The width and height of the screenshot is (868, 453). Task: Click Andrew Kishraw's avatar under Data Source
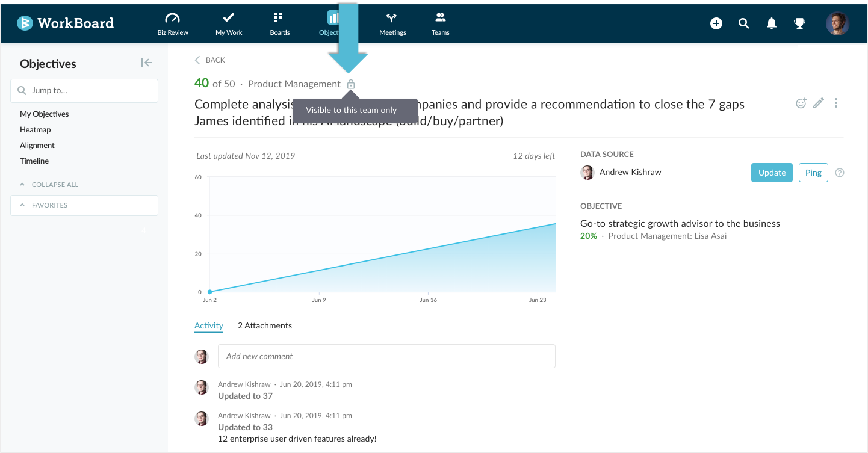pyautogui.click(x=587, y=173)
